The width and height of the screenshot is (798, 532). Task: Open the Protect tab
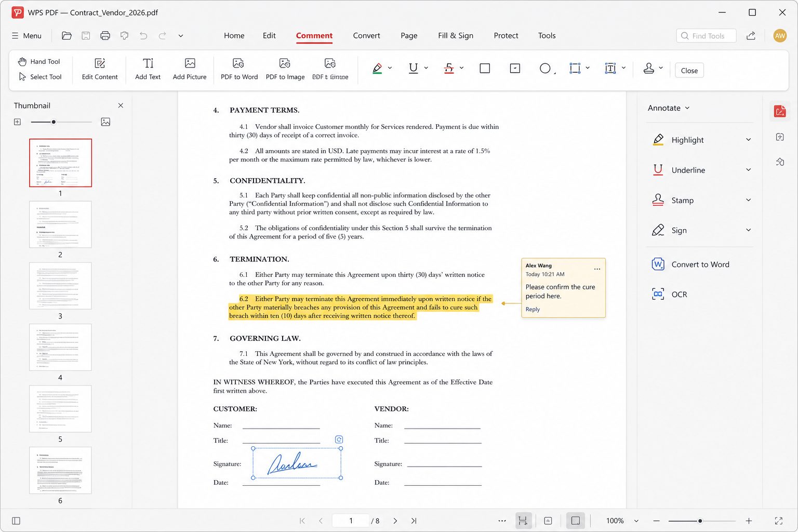[506, 35]
